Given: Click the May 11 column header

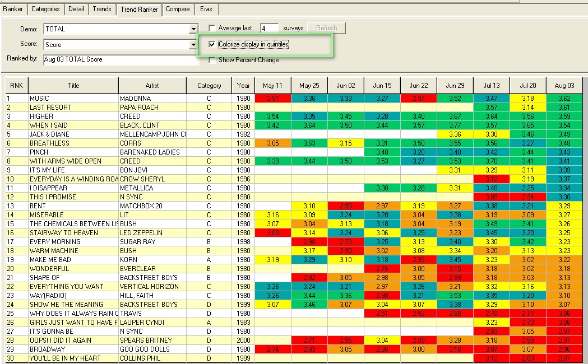Looking at the screenshot, I should pos(272,86).
